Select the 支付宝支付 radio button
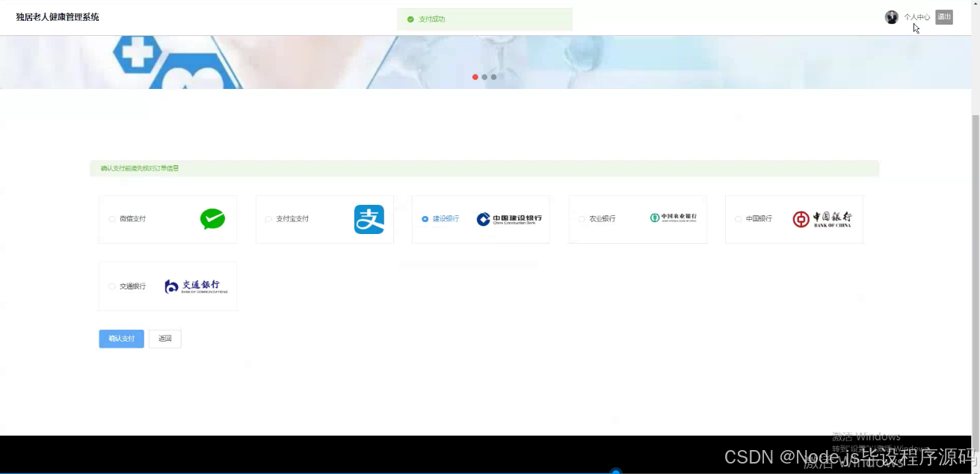 [268, 219]
